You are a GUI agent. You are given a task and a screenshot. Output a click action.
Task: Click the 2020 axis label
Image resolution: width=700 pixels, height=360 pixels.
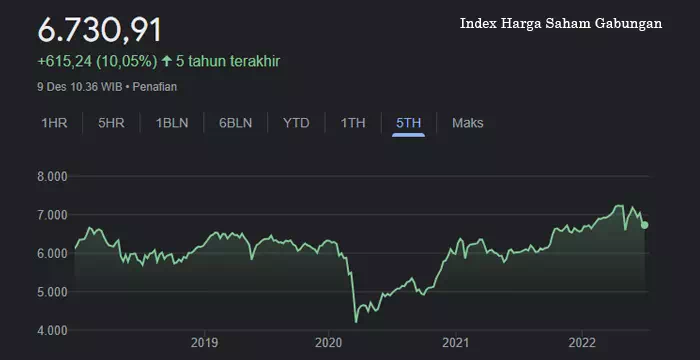pos(329,343)
